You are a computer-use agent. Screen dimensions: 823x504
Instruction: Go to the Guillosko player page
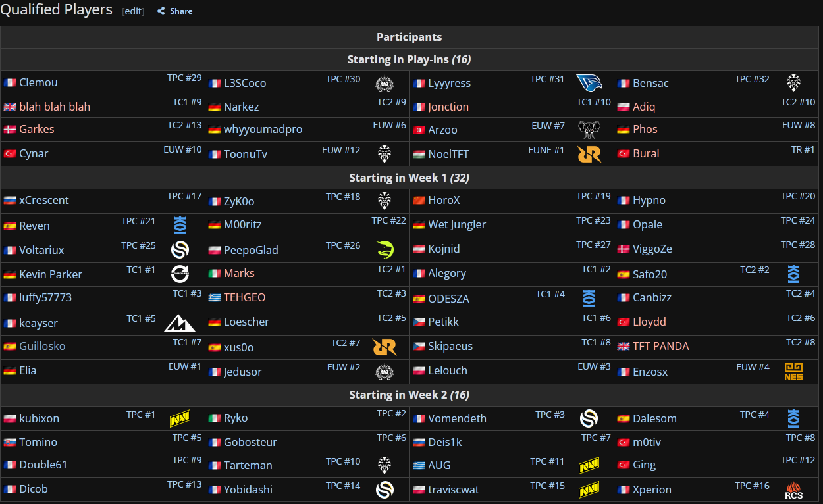(x=42, y=346)
